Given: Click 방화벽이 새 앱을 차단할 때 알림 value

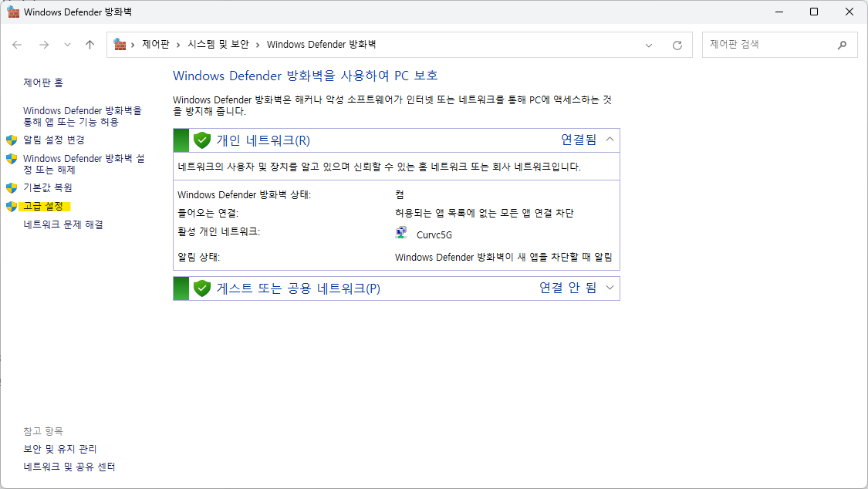Looking at the screenshot, I should tap(504, 257).
